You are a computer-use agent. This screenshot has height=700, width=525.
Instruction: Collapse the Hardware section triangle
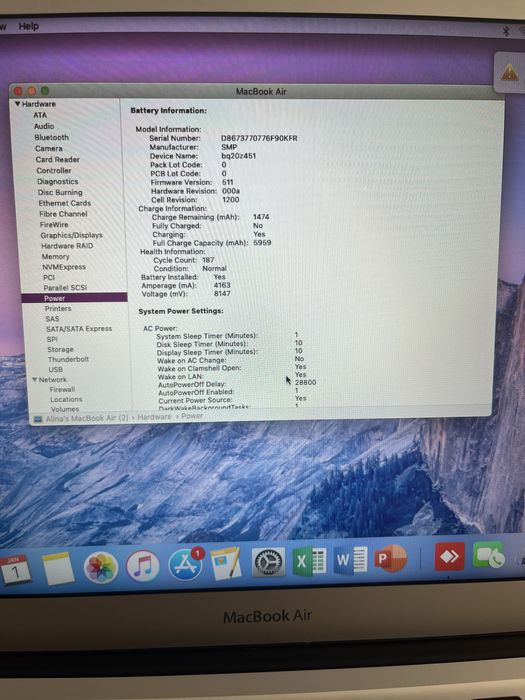click(17, 104)
